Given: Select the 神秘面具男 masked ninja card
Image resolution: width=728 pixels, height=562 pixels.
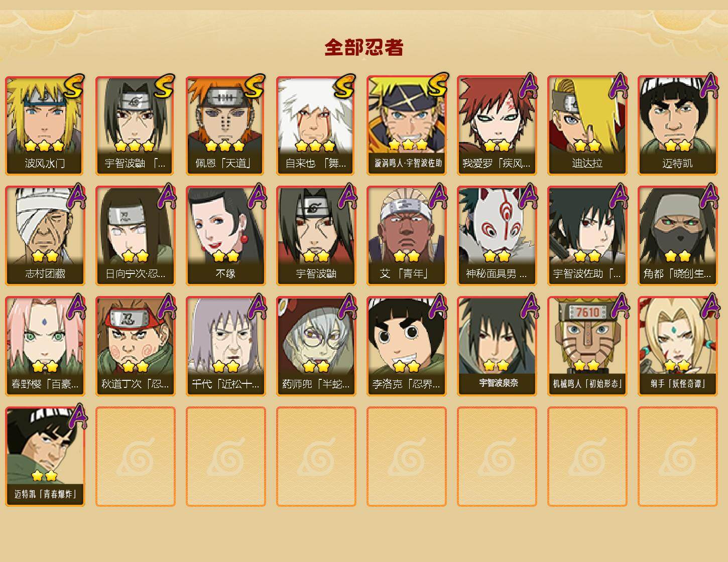Looking at the screenshot, I should (497, 236).
